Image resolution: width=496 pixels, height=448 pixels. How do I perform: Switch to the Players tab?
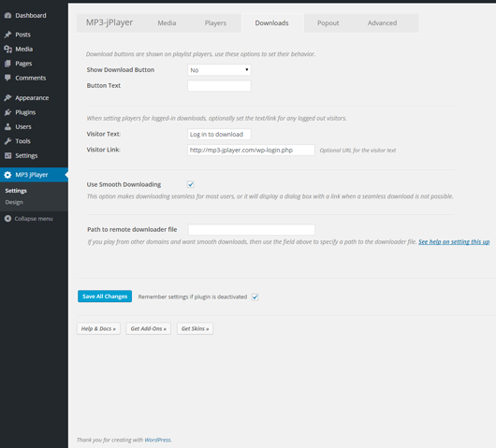tap(215, 22)
